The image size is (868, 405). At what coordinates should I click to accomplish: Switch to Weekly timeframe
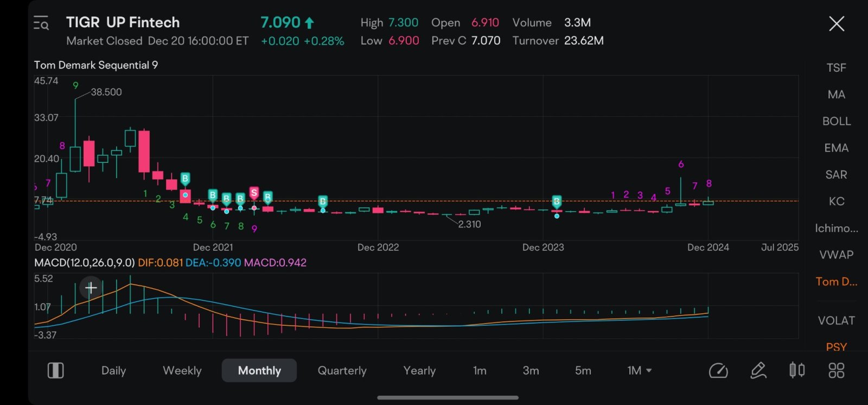click(182, 371)
